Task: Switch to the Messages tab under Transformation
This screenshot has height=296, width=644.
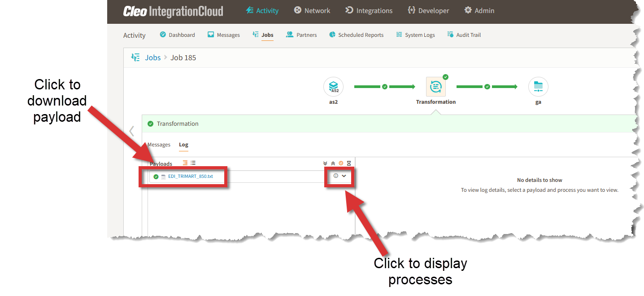Action: 159,145
